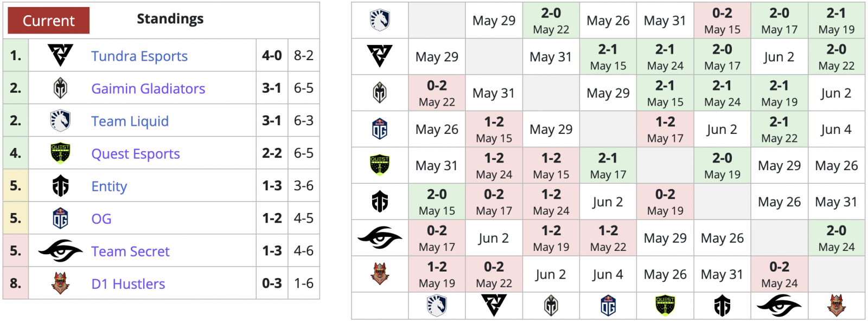
Task: Select the Current tab above standings
Action: (49, 21)
